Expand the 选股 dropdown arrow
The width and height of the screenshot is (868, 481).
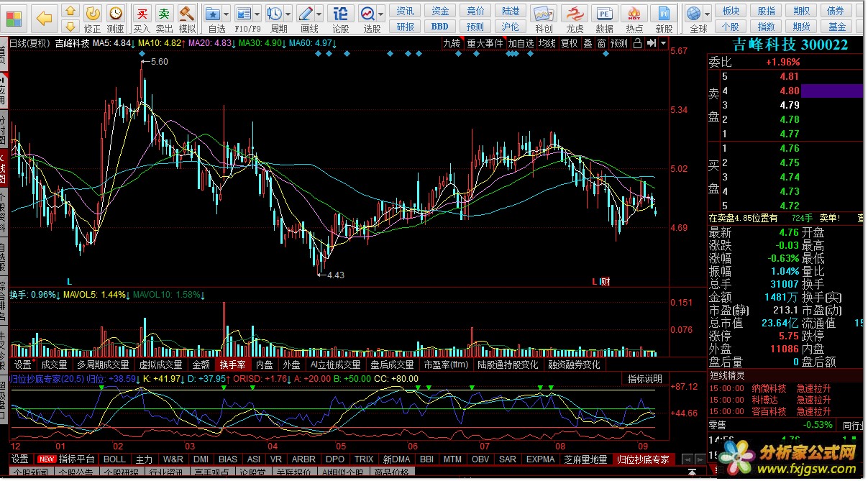coord(380,14)
